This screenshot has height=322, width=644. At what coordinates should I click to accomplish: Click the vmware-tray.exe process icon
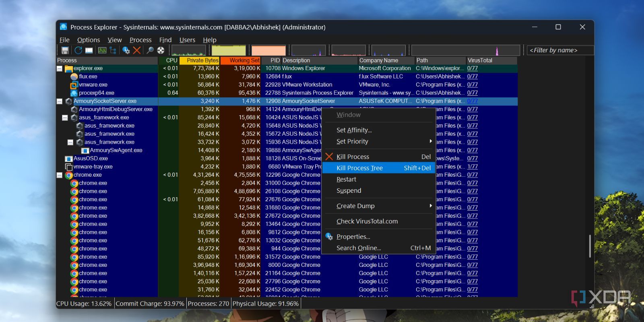click(x=68, y=167)
